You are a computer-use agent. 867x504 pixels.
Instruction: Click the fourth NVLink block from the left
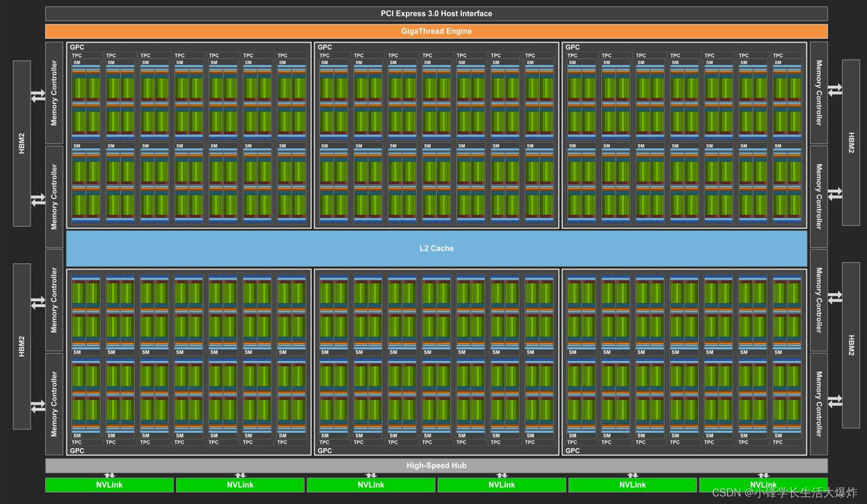pos(502,485)
